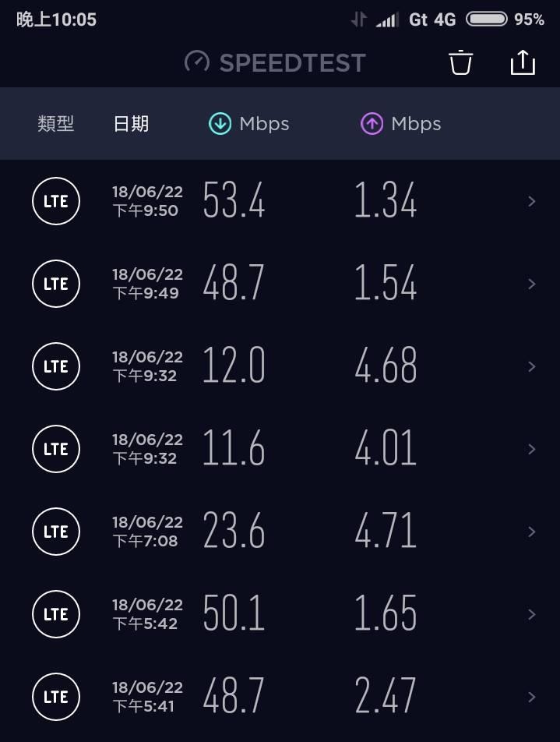This screenshot has width=560, height=742.
Task: Expand chevron for 23.6 Mbps result
Action: tap(532, 532)
